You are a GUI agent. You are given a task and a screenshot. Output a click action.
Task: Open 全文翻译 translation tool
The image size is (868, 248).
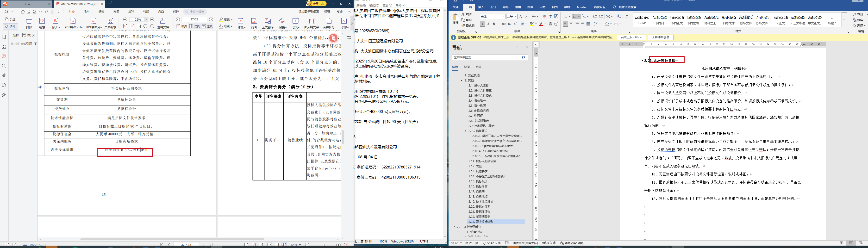point(268,23)
